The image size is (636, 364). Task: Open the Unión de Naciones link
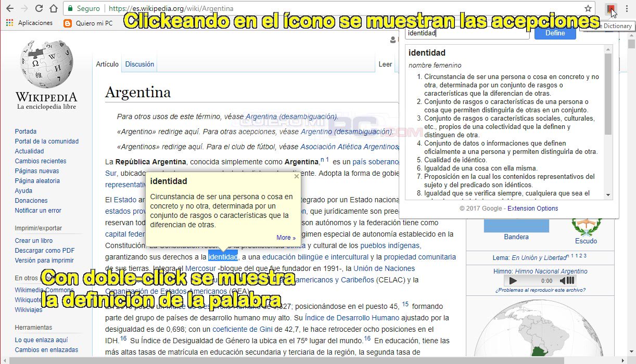click(384, 268)
